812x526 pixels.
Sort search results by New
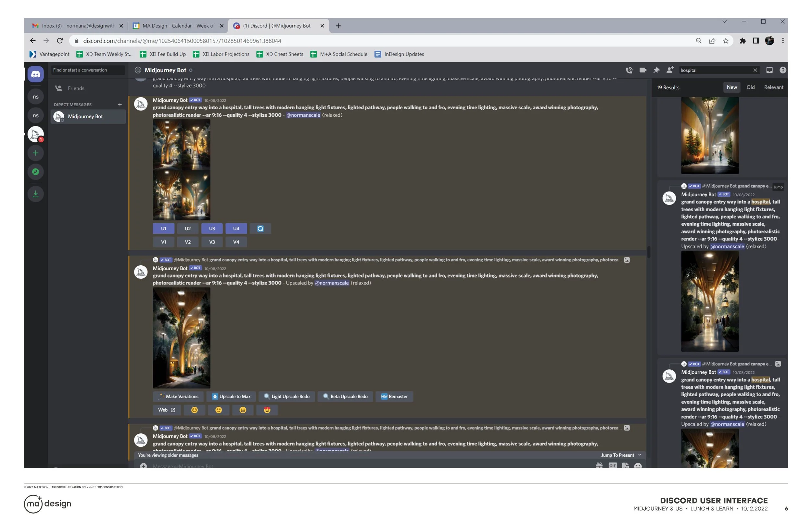pos(732,87)
